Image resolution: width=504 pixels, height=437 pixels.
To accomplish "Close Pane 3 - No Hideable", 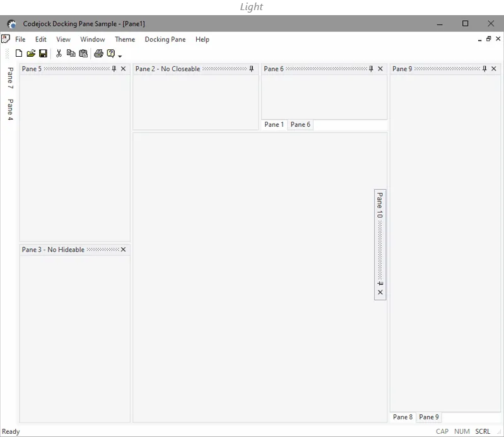I will click(123, 250).
